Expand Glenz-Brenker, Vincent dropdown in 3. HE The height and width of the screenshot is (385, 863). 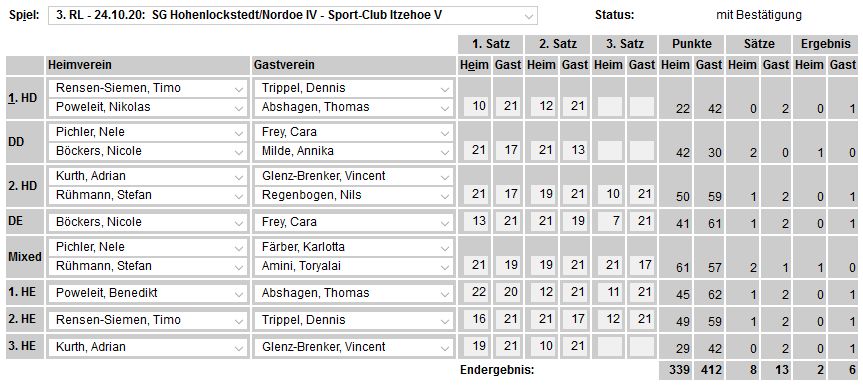tap(353, 346)
